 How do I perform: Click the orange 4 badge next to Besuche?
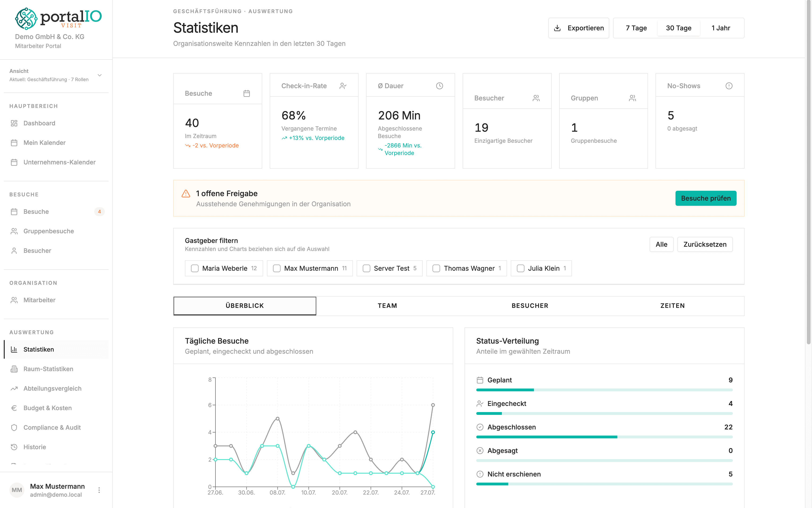[x=99, y=212]
